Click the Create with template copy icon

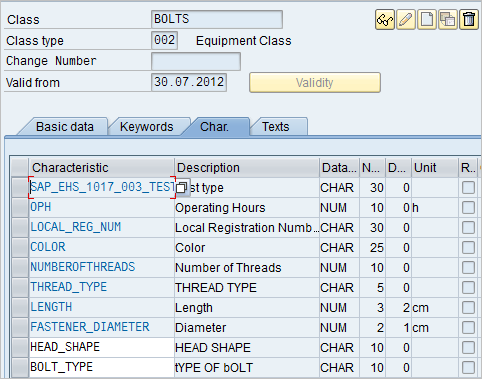[448, 20]
